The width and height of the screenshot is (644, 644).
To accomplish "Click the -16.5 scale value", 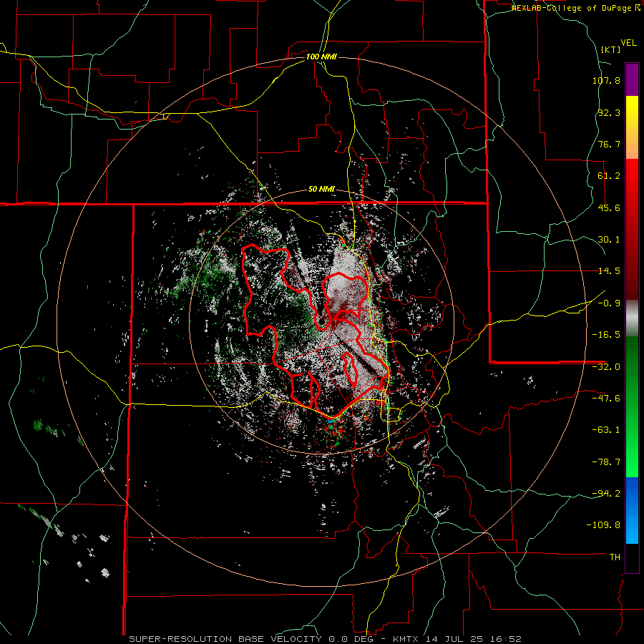I will click(x=606, y=335).
